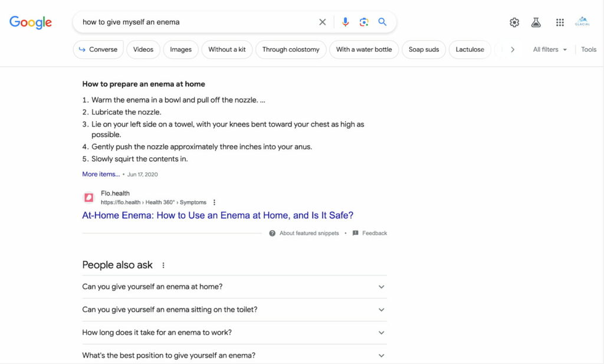Open the Google apps grid
The image size is (604, 364).
(x=560, y=22)
